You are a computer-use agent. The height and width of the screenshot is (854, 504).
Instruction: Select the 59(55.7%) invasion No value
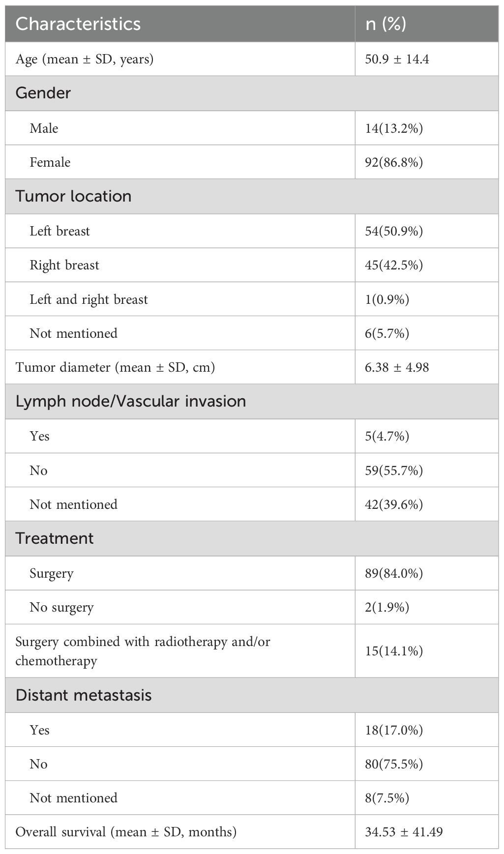coord(394,471)
